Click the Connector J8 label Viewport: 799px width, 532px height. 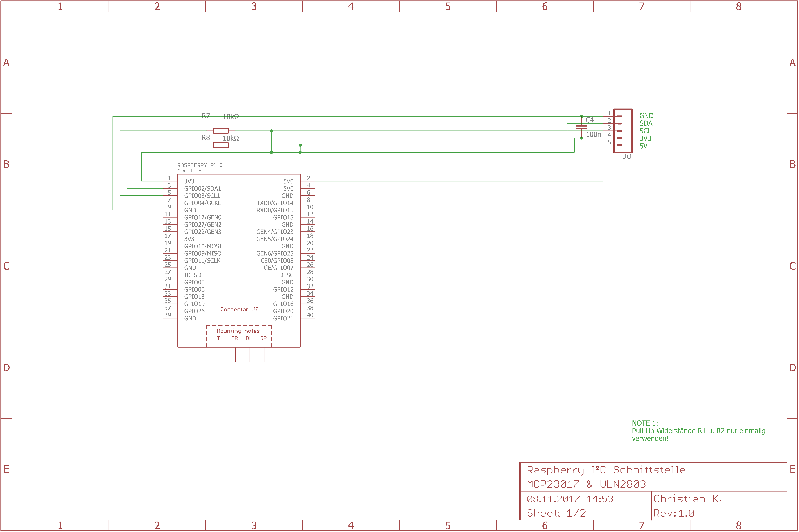point(240,309)
